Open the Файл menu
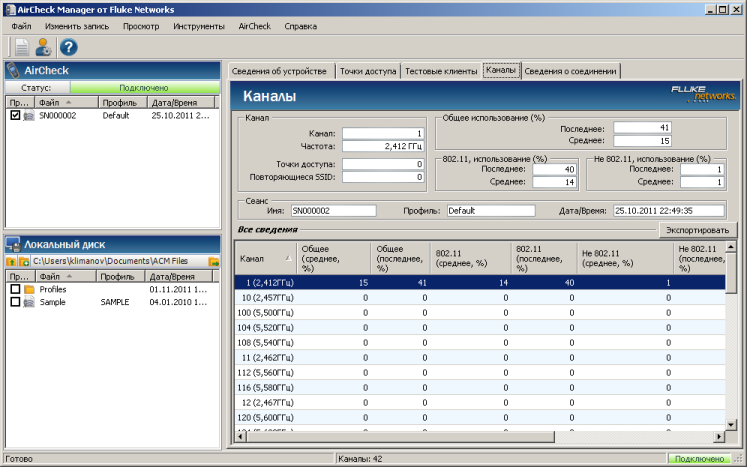The image size is (747, 467). coord(21,26)
